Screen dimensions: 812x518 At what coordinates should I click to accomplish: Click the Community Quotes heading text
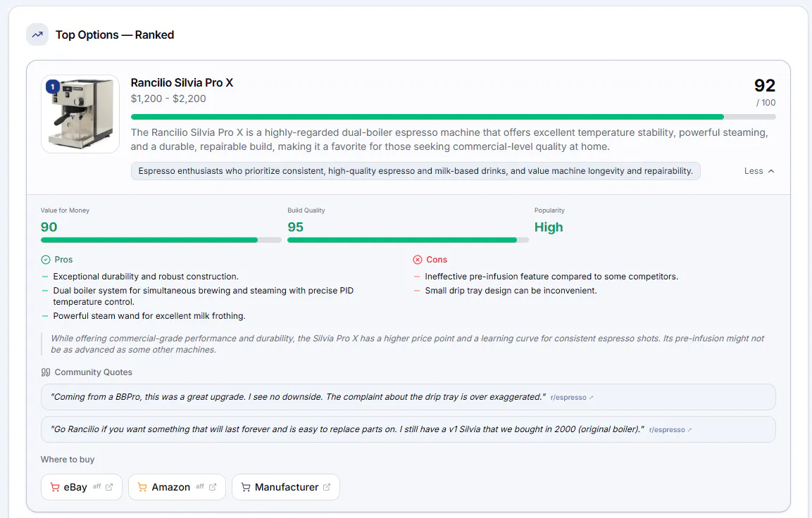coord(93,372)
